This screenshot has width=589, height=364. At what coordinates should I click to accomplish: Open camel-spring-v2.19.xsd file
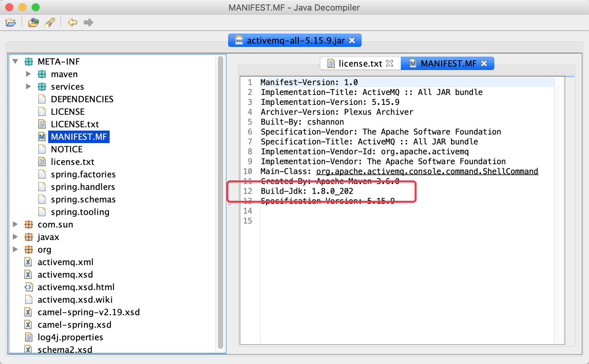pos(89,312)
